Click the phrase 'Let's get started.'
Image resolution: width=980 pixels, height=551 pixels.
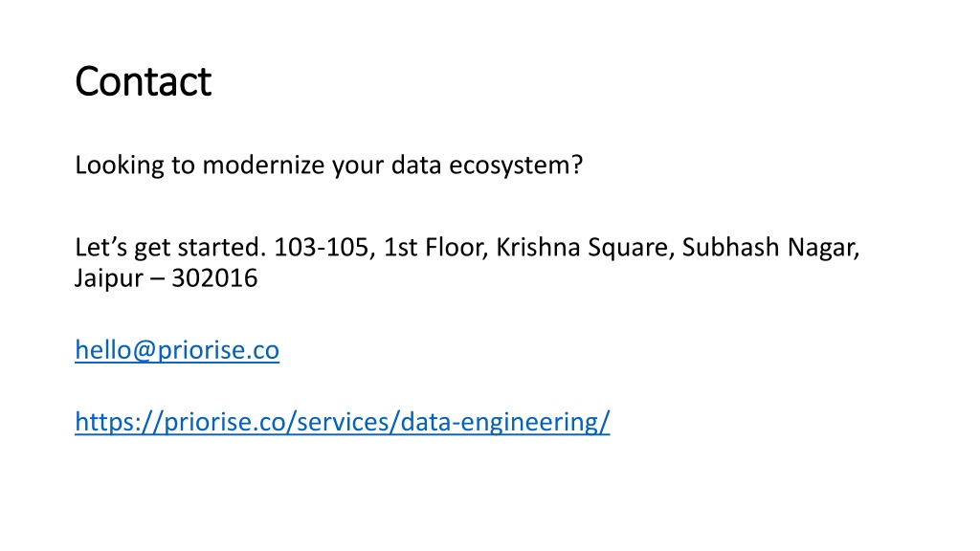pos(170,248)
